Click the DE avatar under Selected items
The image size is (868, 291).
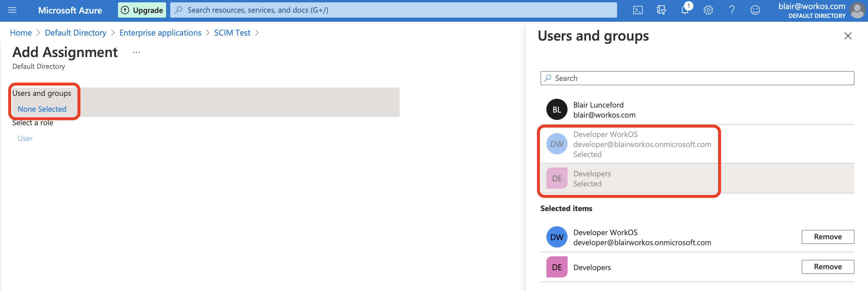point(557,267)
